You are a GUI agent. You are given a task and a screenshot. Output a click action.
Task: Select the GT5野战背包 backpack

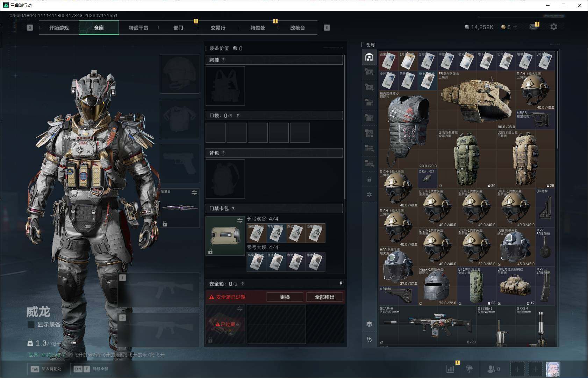point(467,159)
